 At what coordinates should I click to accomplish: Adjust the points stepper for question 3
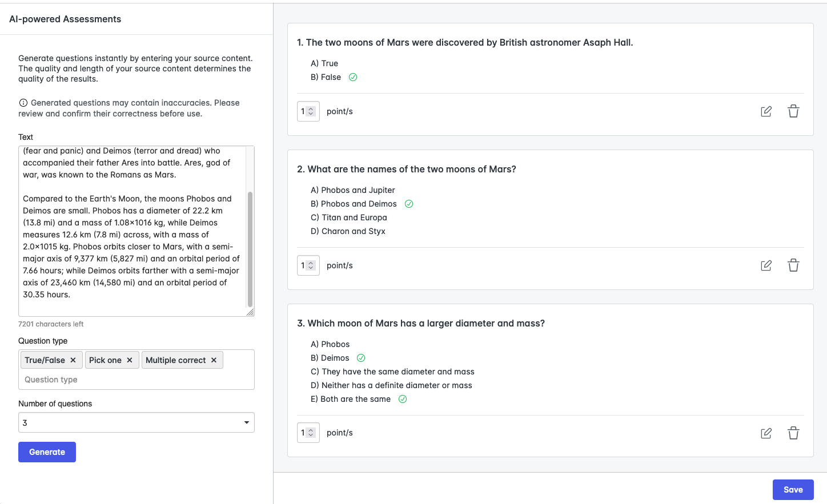311,433
